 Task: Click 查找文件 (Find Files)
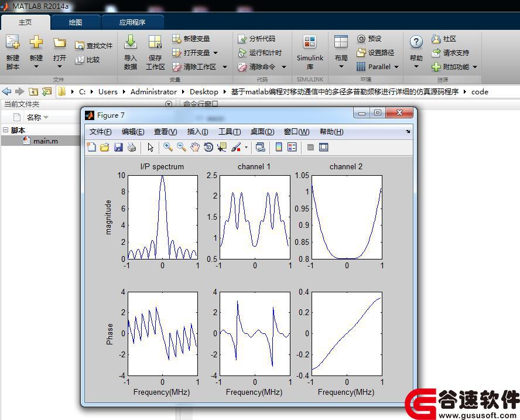tap(94, 46)
